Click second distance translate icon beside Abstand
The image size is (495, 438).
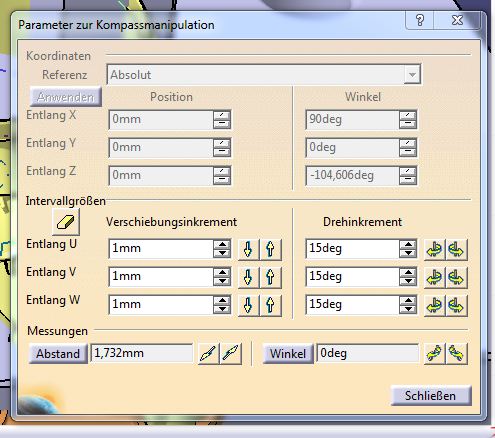point(231,353)
